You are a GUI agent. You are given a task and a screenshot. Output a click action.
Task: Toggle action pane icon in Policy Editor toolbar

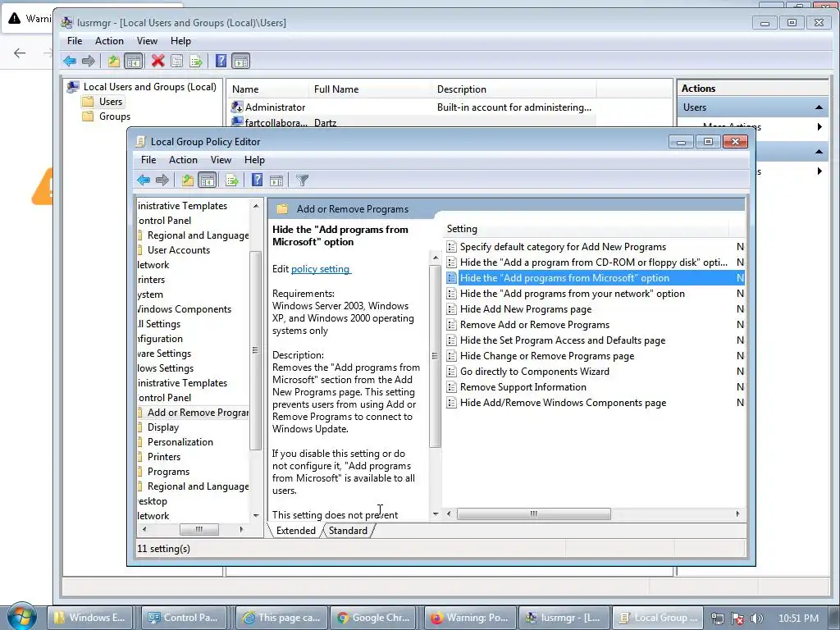pyautogui.click(x=276, y=180)
